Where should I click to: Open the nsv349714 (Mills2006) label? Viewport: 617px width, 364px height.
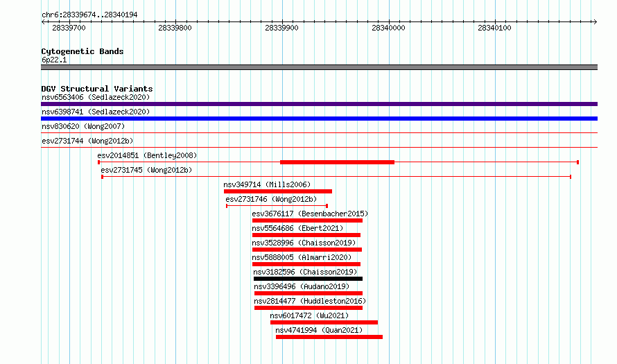coord(267,184)
